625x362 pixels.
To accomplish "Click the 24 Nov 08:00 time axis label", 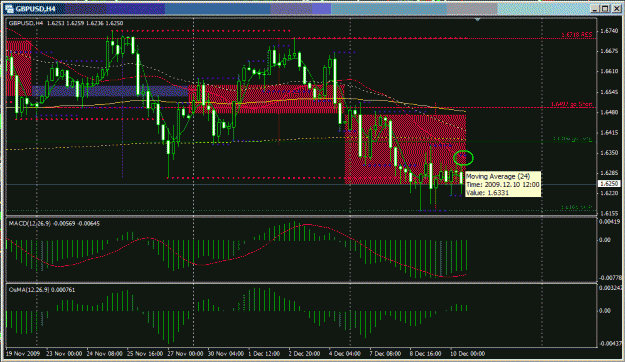I will tap(104, 354).
